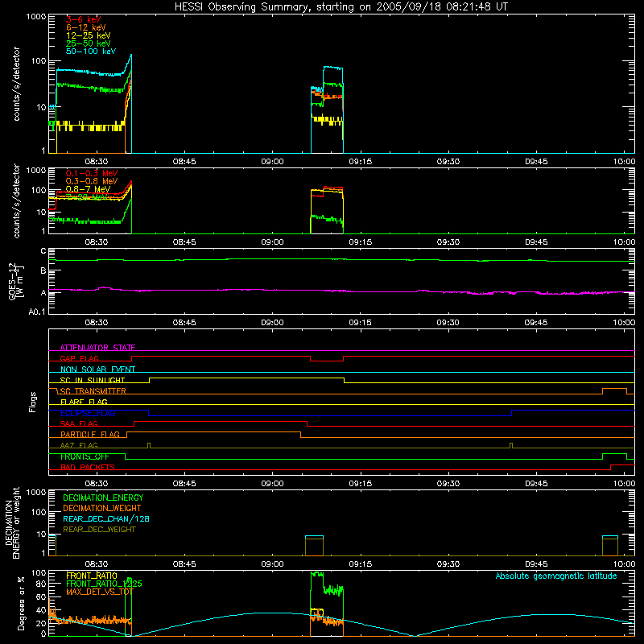Click the DECIMATION ENERGY or weight axis title
The width and height of the screenshot is (644, 644).
(12, 522)
